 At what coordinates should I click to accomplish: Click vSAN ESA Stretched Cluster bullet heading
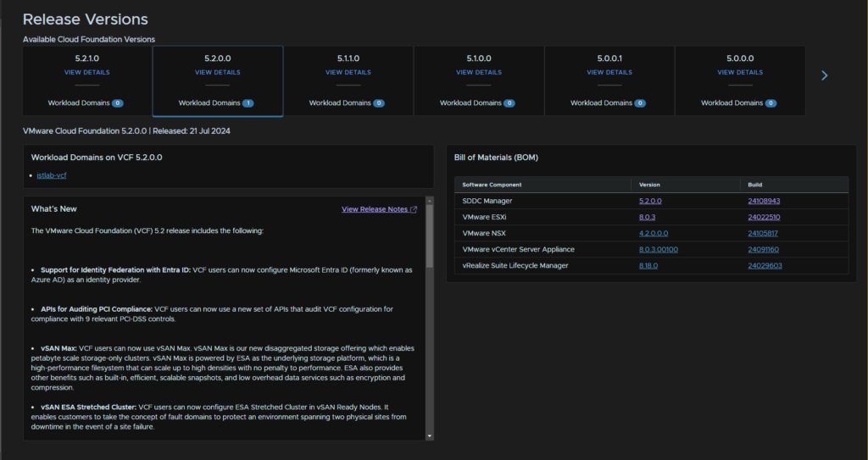[x=88, y=407]
